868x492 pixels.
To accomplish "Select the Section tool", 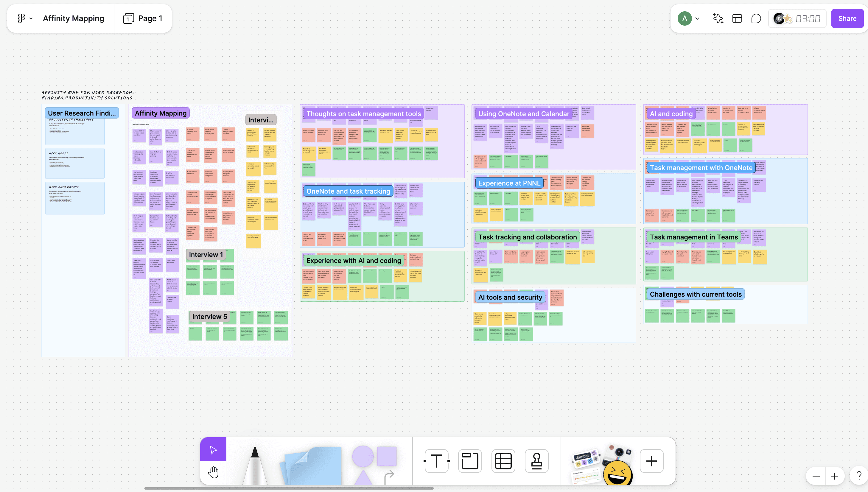I will coord(470,461).
